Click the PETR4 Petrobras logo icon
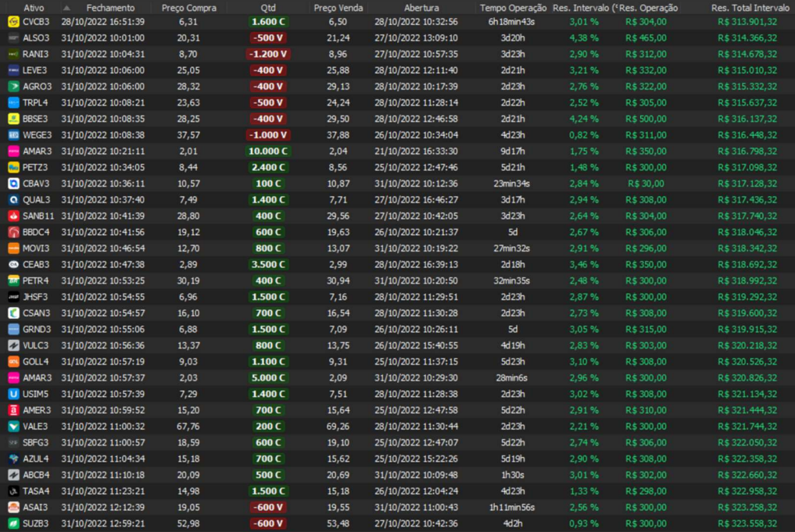This screenshot has width=795, height=532. pos(13,280)
